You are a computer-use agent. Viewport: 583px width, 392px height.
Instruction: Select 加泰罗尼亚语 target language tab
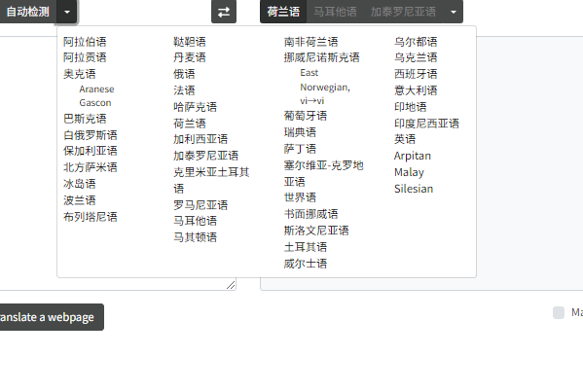click(403, 12)
